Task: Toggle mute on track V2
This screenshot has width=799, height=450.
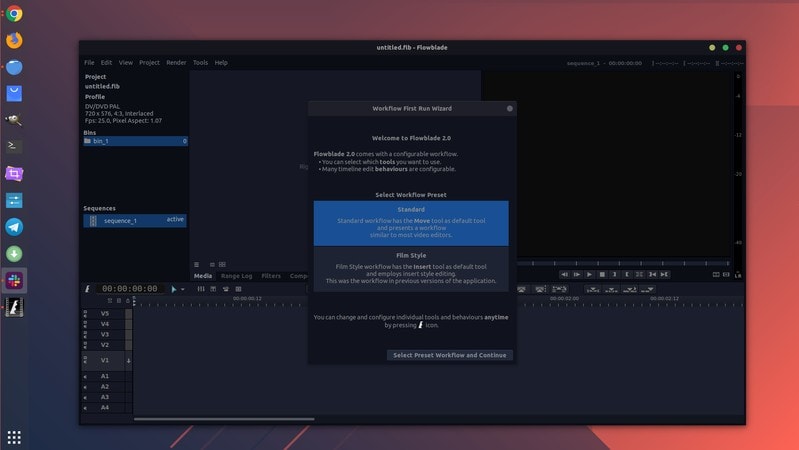Action: [85, 345]
